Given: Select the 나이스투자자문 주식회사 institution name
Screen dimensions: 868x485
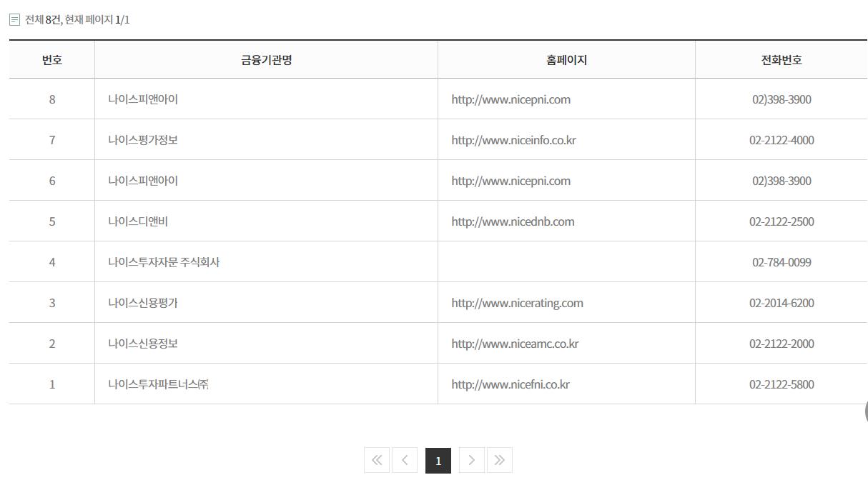Looking at the screenshot, I should [164, 262].
